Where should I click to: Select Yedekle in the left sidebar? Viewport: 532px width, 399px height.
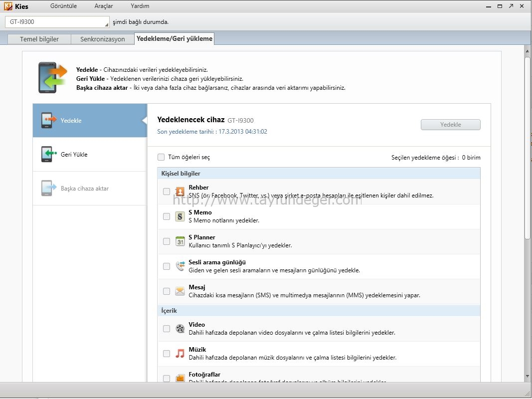tap(90, 120)
